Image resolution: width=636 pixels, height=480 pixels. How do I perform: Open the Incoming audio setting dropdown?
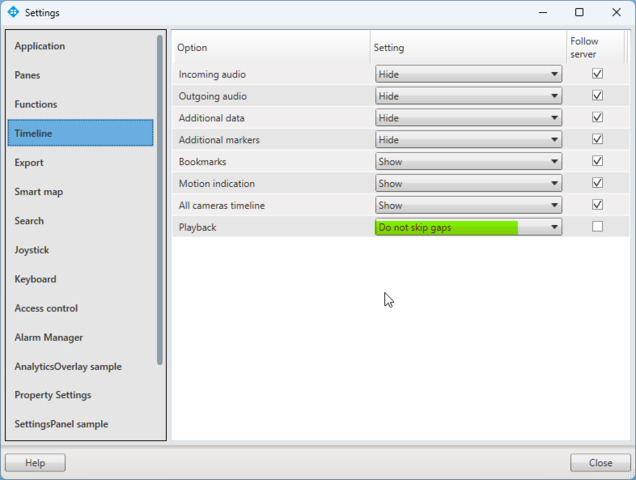pyautogui.click(x=468, y=74)
